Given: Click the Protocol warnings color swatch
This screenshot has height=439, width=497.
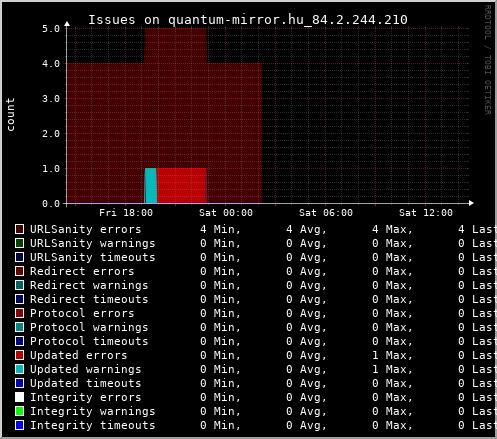Looking at the screenshot, I should coord(19,327).
